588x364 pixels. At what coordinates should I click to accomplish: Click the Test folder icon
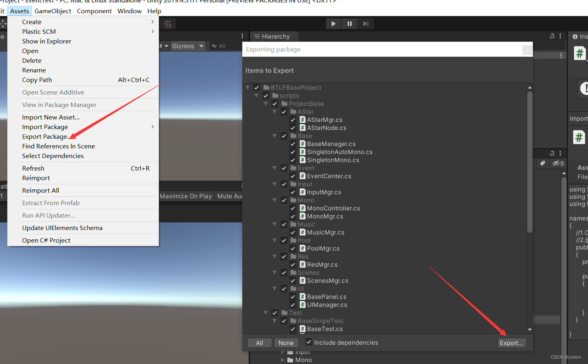(285, 313)
